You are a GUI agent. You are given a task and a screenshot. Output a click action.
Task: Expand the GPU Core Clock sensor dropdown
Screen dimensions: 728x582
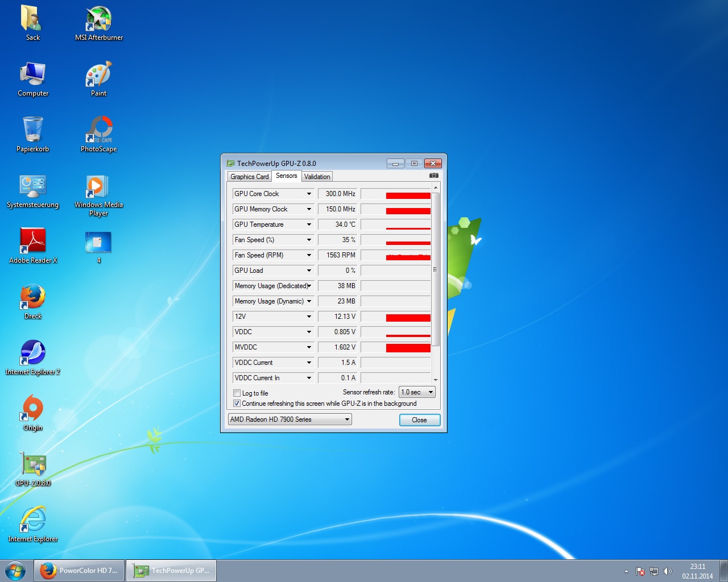click(309, 194)
